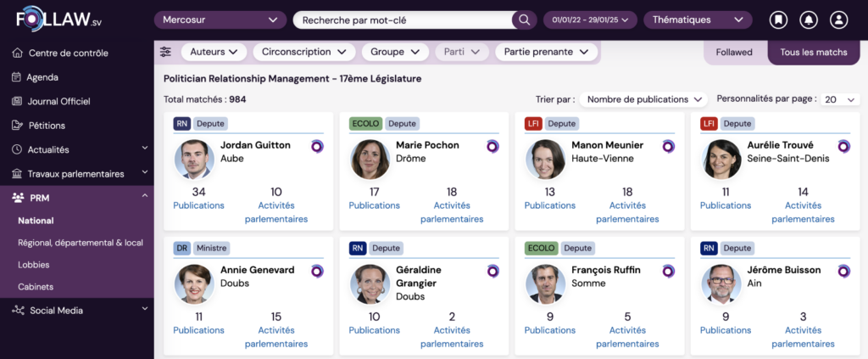Open the Nombre de publications sort dropdown
Screen dimensions: 868x359
(x=644, y=99)
